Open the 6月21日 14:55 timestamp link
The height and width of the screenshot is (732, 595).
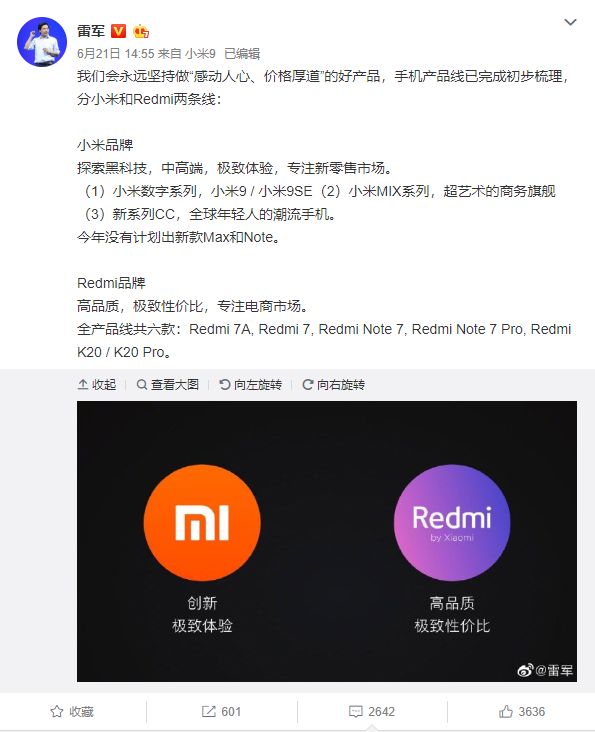click(116, 54)
